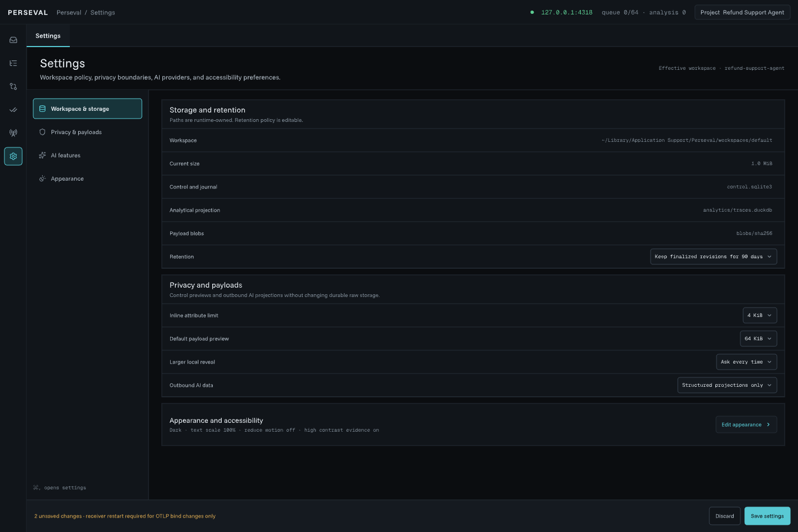Open Appearance section in settings sidebar
This screenshot has width=798, height=532.
[x=88, y=178]
